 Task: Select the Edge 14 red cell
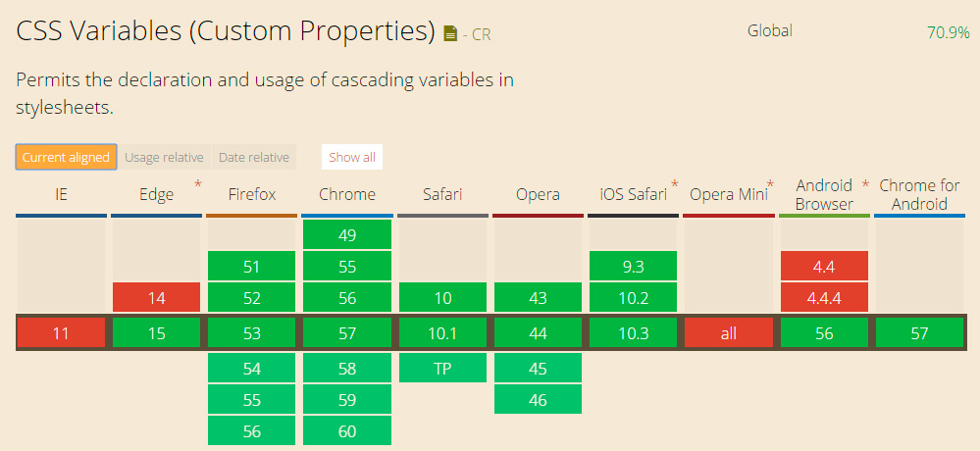pyautogui.click(x=156, y=298)
